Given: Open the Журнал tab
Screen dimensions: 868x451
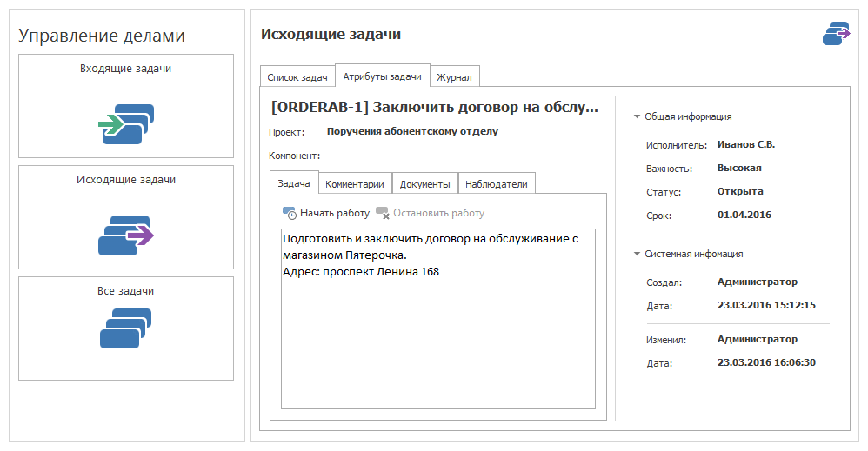Looking at the screenshot, I should 455,77.
